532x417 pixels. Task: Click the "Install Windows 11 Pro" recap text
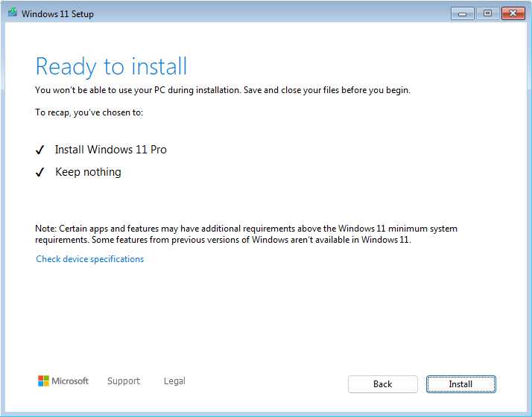(x=111, y=150)
